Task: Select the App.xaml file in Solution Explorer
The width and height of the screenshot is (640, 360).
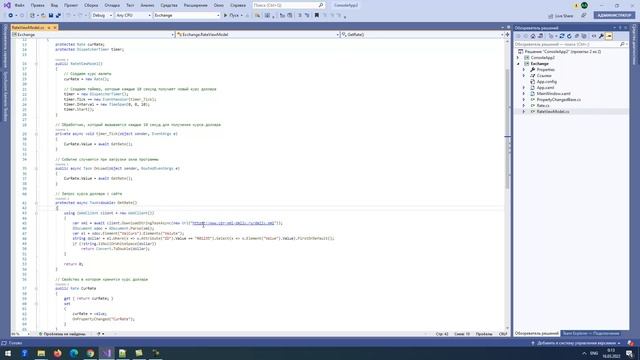Action: tap(545, 88)
